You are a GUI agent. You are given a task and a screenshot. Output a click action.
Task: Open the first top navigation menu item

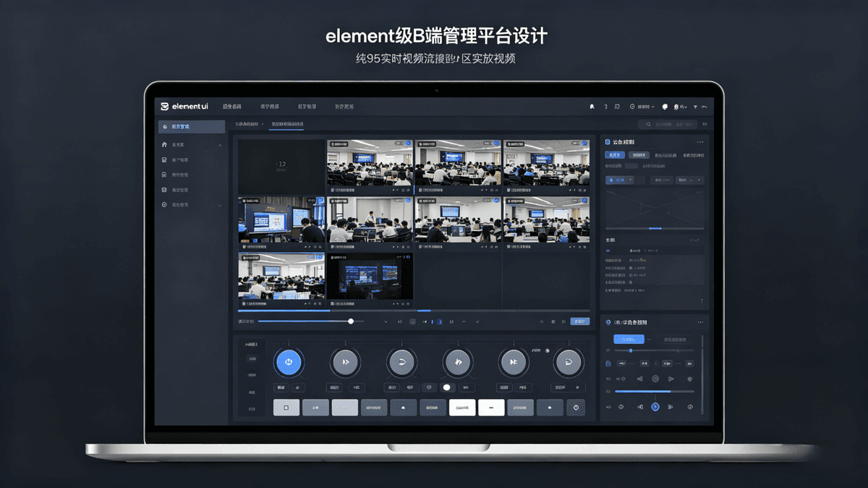[232, 106]
